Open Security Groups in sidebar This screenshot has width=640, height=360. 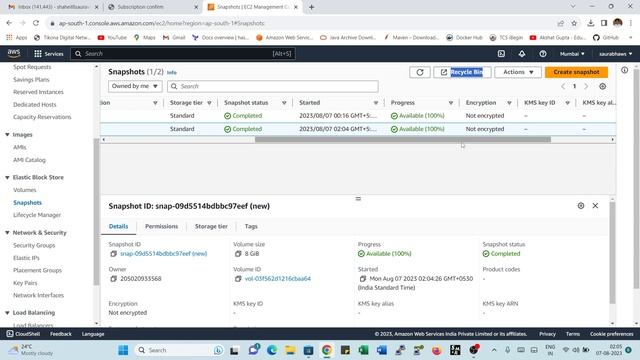[x=34, y=245]
